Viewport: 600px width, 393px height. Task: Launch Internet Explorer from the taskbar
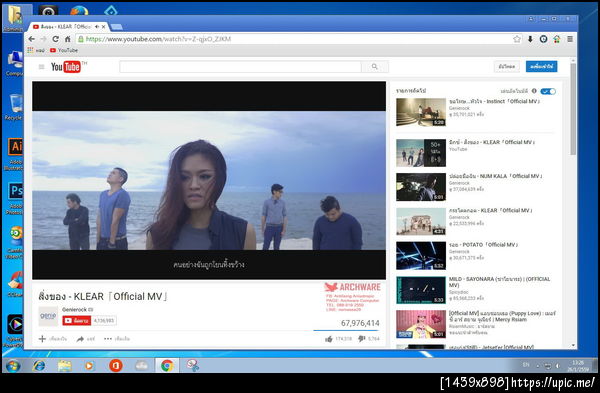coord(39,366)
